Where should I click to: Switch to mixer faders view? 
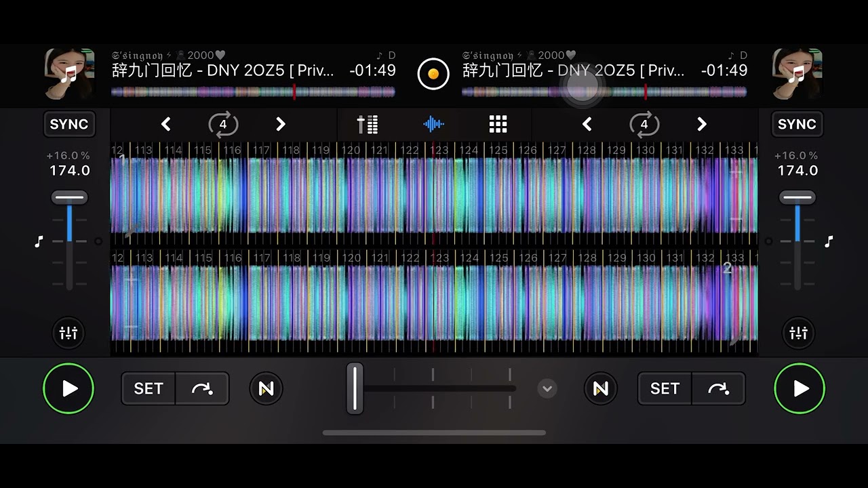[368, 124]
